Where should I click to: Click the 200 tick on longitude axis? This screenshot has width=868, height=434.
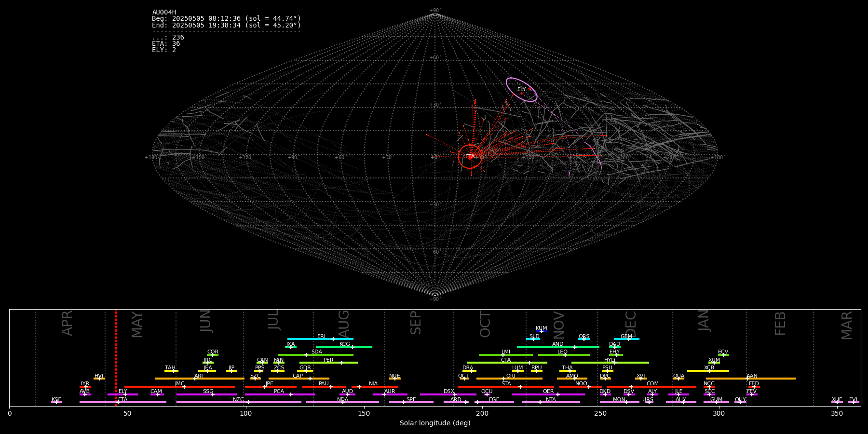click(482, 413)
